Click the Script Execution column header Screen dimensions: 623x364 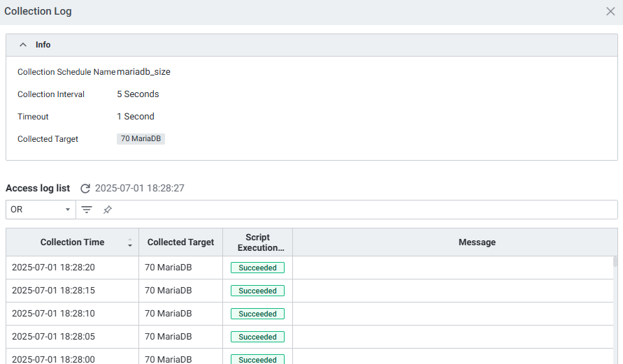click(257, 242)
